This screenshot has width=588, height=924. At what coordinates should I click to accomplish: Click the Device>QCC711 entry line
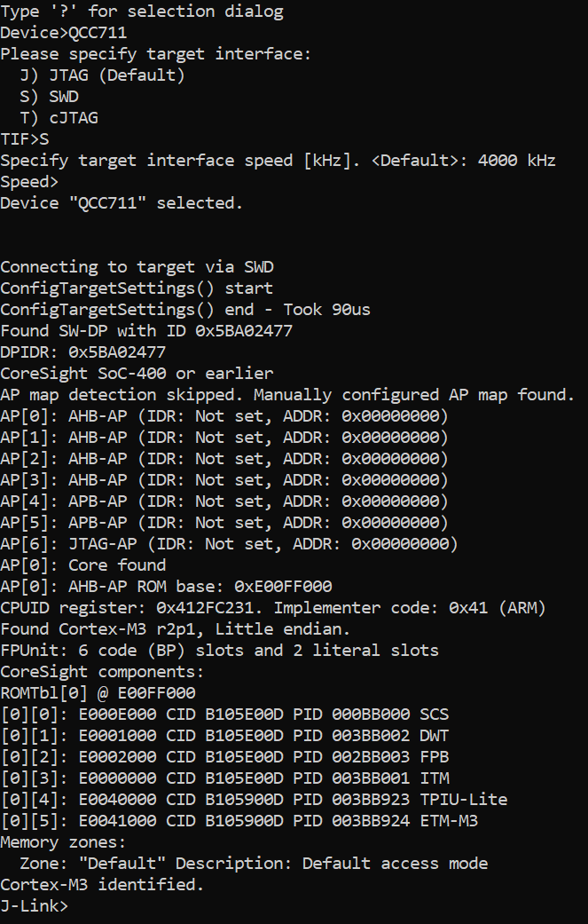click(x=64, y=33)
